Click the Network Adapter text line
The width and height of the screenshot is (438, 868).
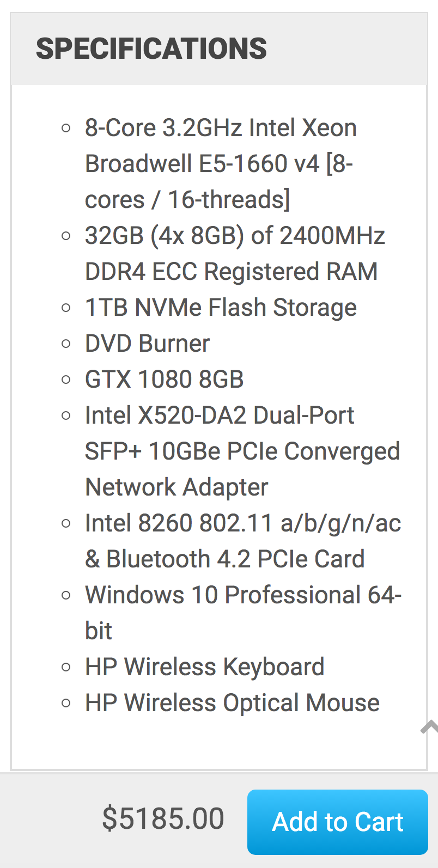pyautogui.click(x=177, y=487)
